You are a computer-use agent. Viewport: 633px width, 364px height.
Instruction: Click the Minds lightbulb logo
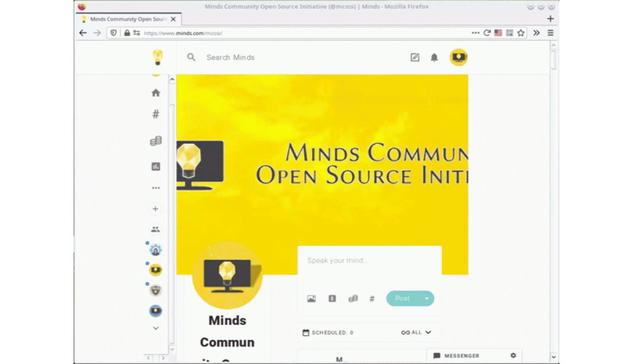[157, 57]
